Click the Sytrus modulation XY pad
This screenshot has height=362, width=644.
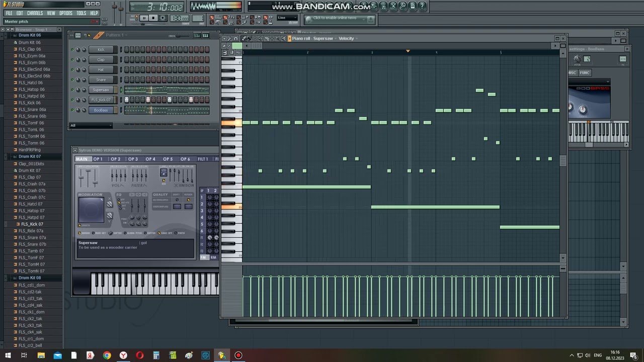91,210
